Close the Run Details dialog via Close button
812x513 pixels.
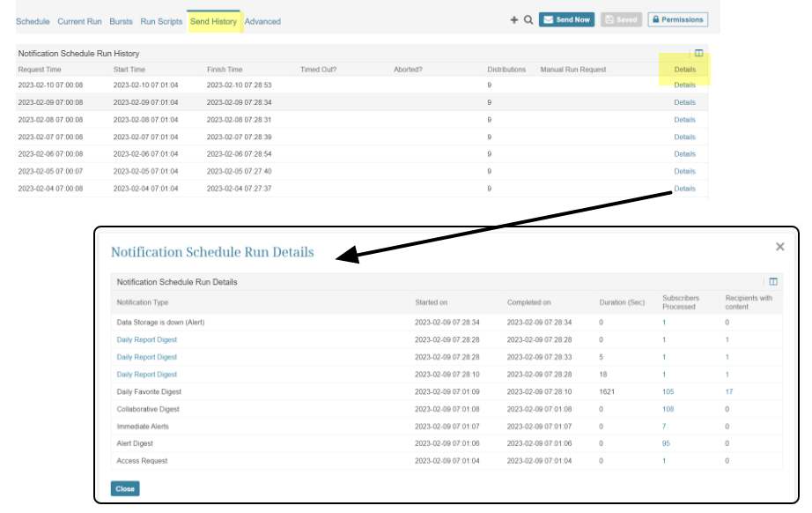tap(123, 488)
